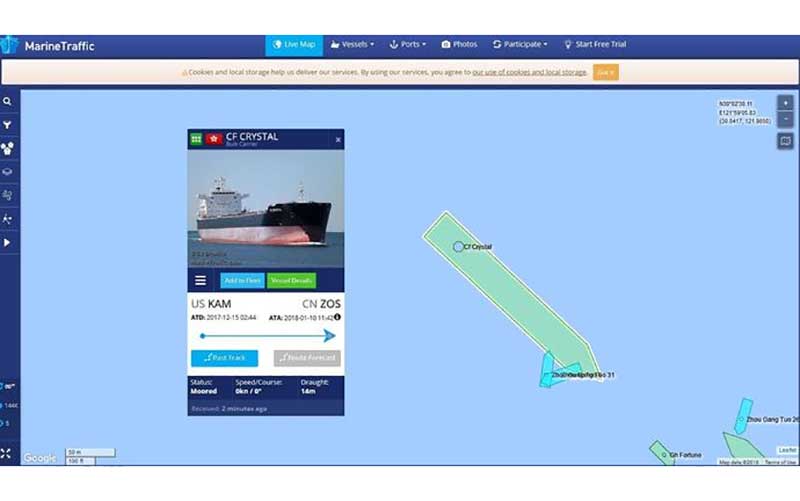Click the green Vessel Details button

[x=291, y=281]
